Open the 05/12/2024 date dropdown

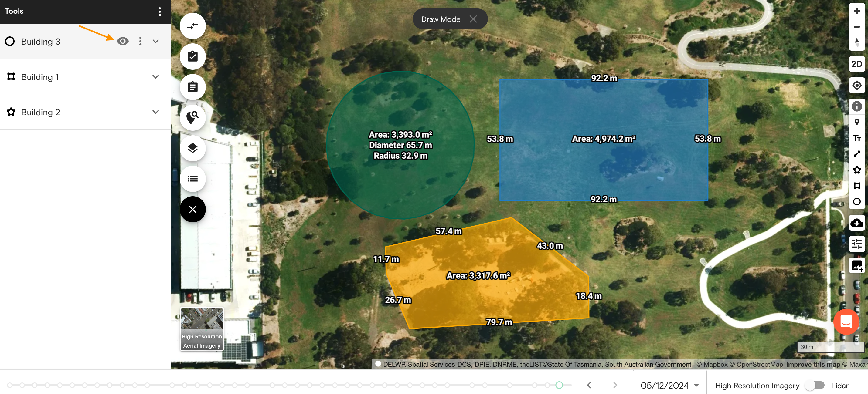tap(669, 385)
